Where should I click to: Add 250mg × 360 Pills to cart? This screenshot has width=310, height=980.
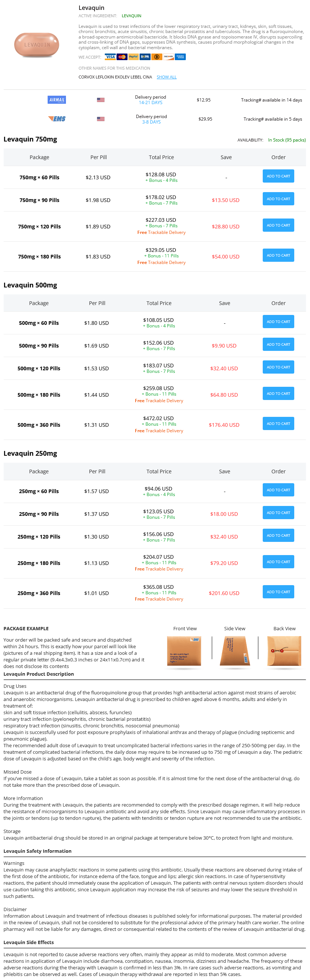pyautogui.click(x=278, y=592)
